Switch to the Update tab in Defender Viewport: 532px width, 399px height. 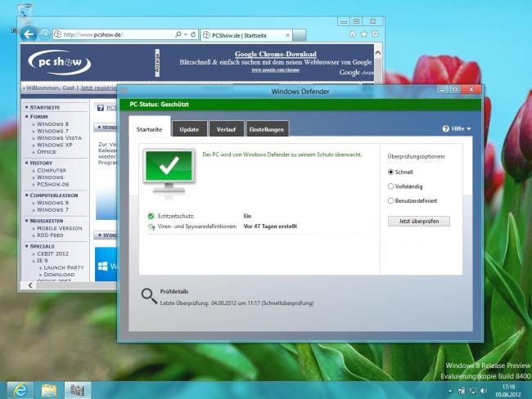click(x=189, y=129)
